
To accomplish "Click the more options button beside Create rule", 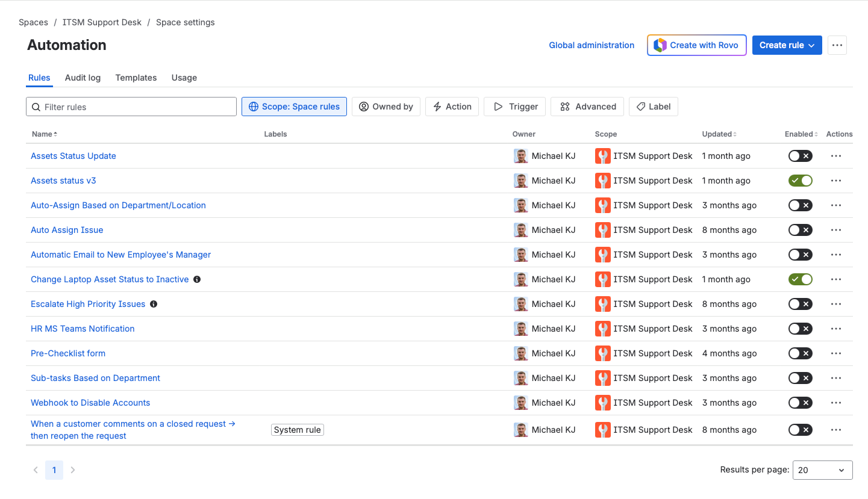I will [x=837, y=45].
